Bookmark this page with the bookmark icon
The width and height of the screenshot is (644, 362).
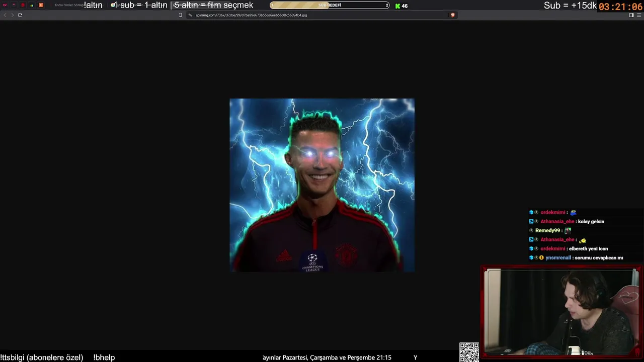pyautogui.click(x=180, y=15)
